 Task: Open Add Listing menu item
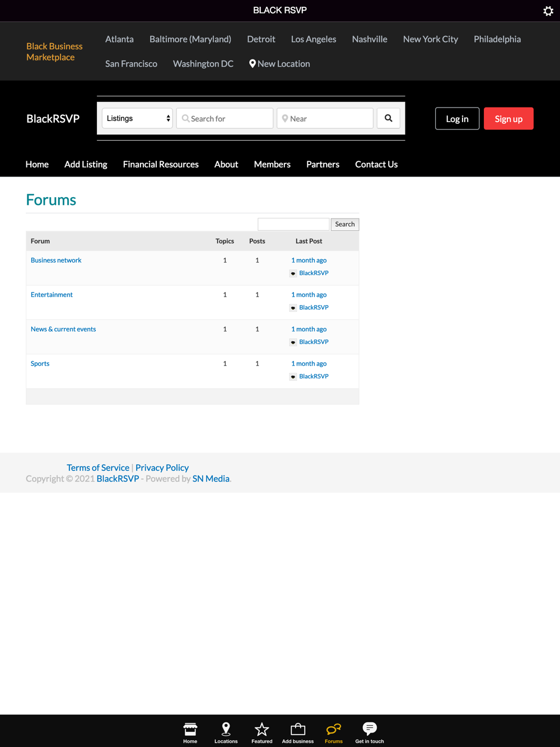86,164
